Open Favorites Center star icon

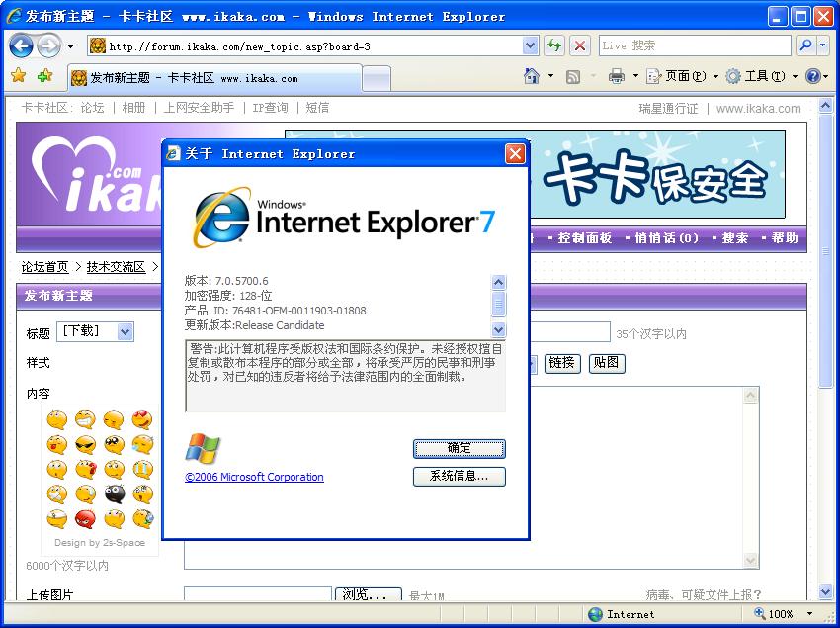point(18,75)
